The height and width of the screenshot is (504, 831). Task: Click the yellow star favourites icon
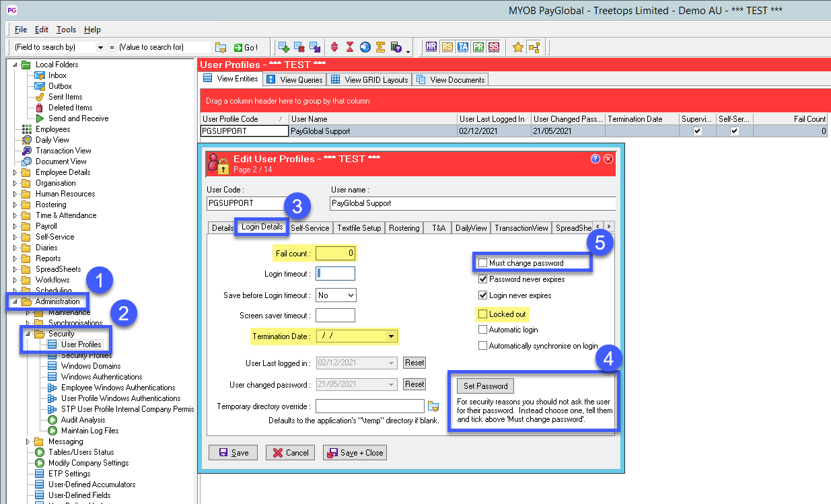coord(518,47)
